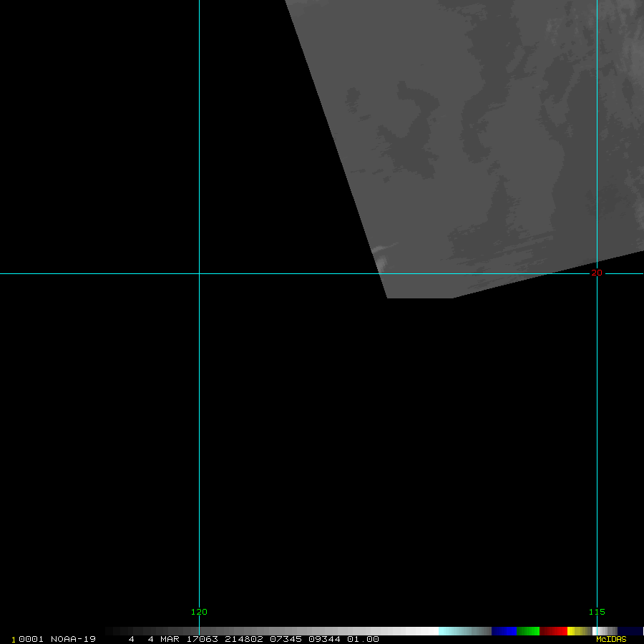This screenshot has height=644, width=644.
Task: Click the MAR date text in status line
Action: (169, 639)
